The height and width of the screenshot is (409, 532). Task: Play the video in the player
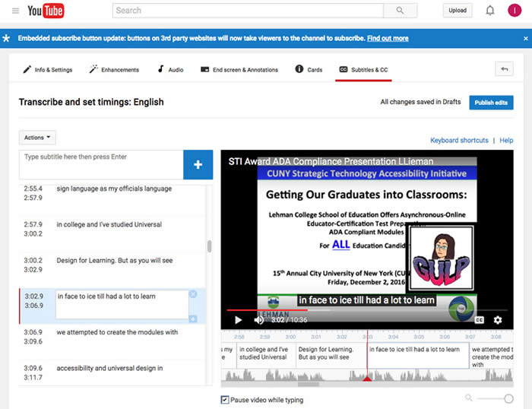[238, 320]
